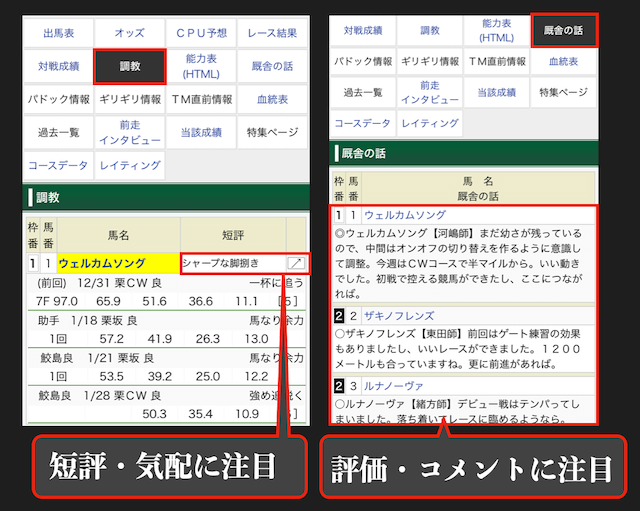Tap ギリギリ情報 in the left screen
This screenshot has height=511, width=640.
coord(130,99)
